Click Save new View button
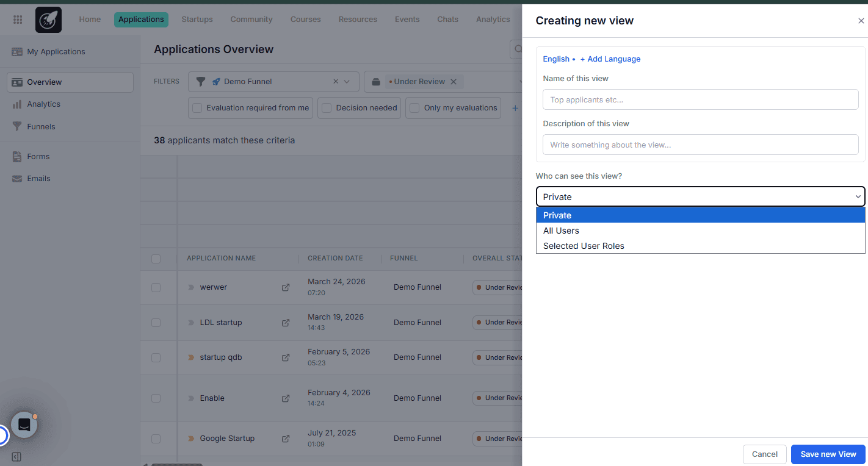The image size is (868, 466). (828, 454)
